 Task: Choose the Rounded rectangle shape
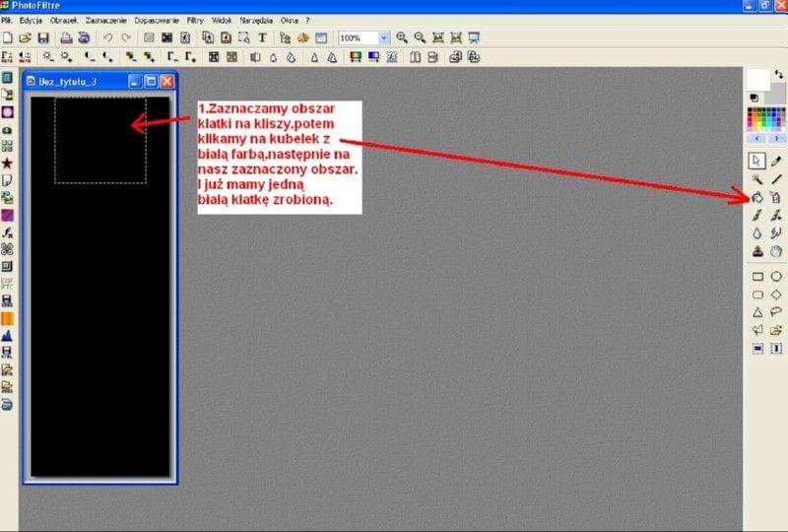coord(757,295)
